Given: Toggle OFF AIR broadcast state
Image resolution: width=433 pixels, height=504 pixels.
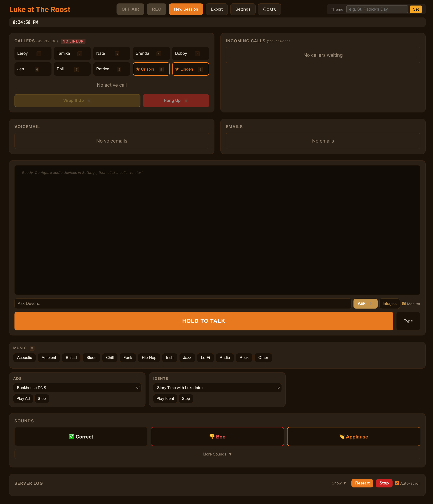Looking at the screenshot, I should [x=130, y=9].
